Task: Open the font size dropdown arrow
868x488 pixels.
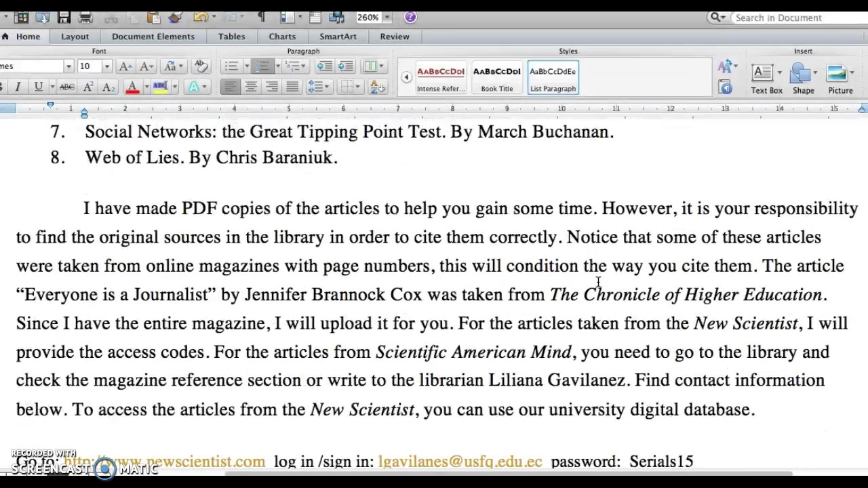Action: [x=106, y=66]
